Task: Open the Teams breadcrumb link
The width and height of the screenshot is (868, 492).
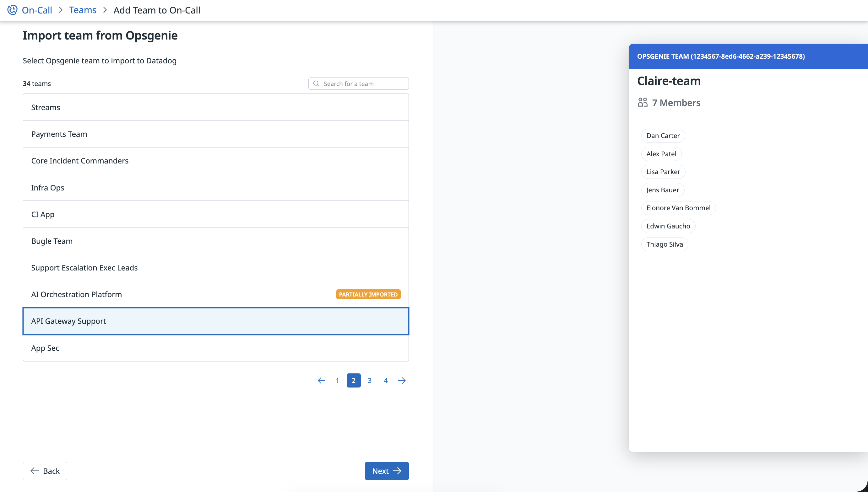Action: click(83, 10)
